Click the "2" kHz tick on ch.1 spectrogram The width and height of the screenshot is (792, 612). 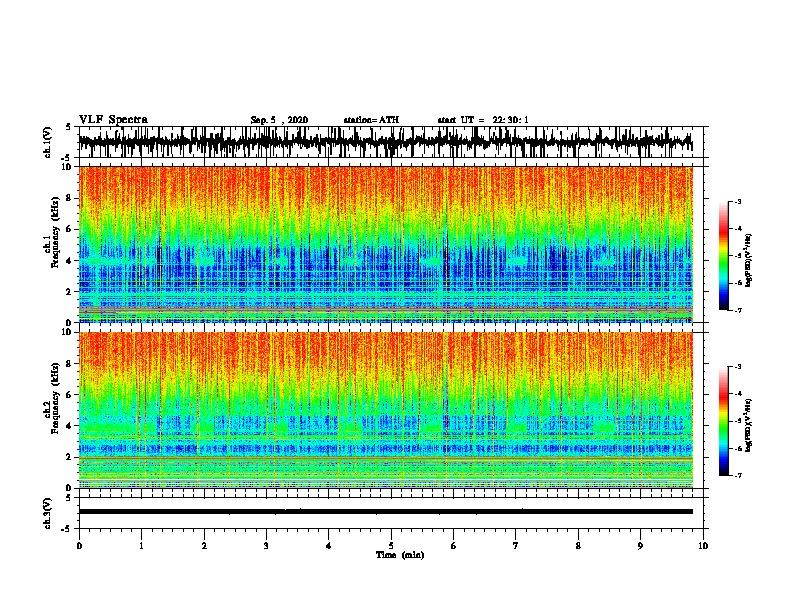(70, 292)
